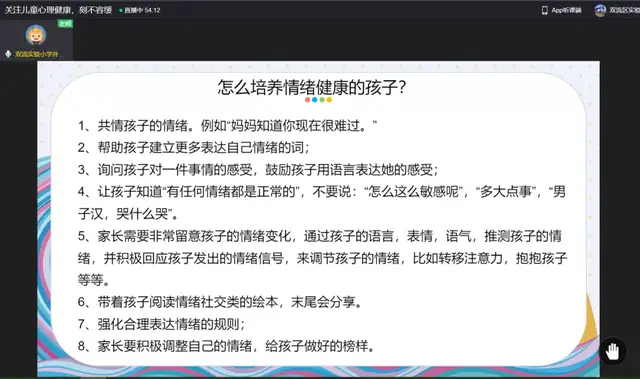Click slide line 3 询问孩子对一件事情的感受
Screen dimensions: 640x379
(x=258, y=169)
